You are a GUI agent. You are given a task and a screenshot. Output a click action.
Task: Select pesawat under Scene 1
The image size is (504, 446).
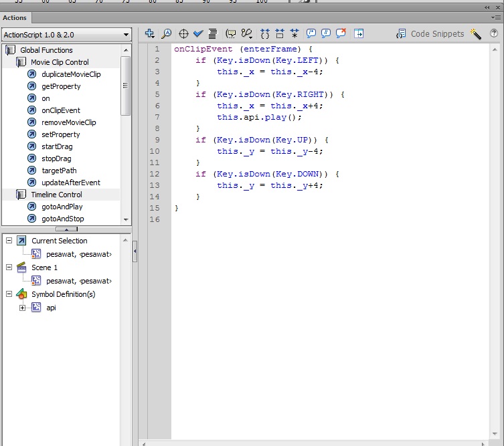tap(79, 281)
